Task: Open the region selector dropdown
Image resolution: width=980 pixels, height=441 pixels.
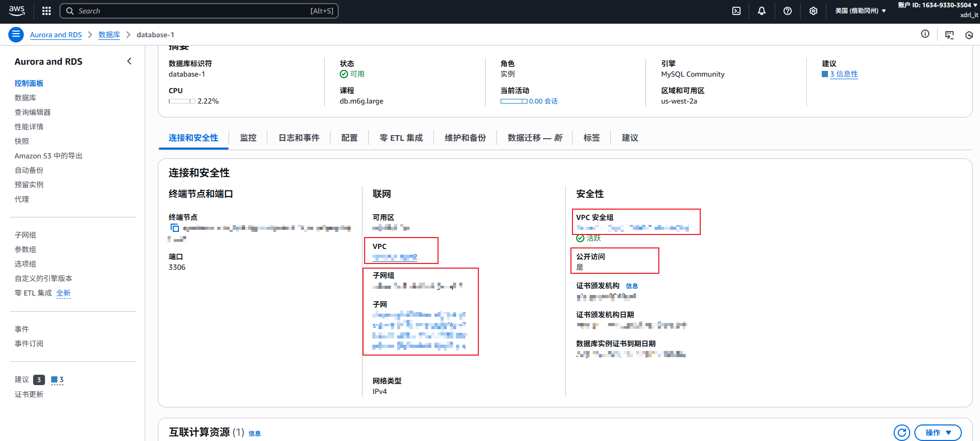Action: [x=861, y=11]
